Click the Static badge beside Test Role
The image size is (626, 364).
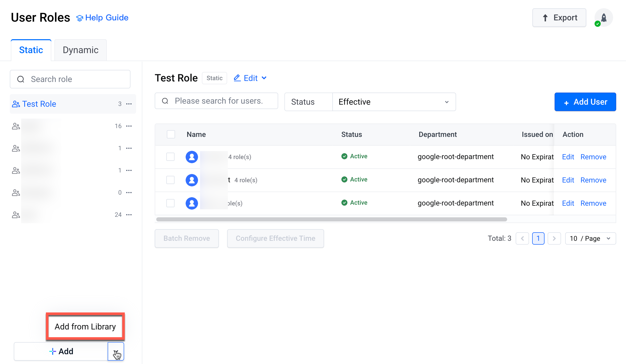[x=214, y=78]
